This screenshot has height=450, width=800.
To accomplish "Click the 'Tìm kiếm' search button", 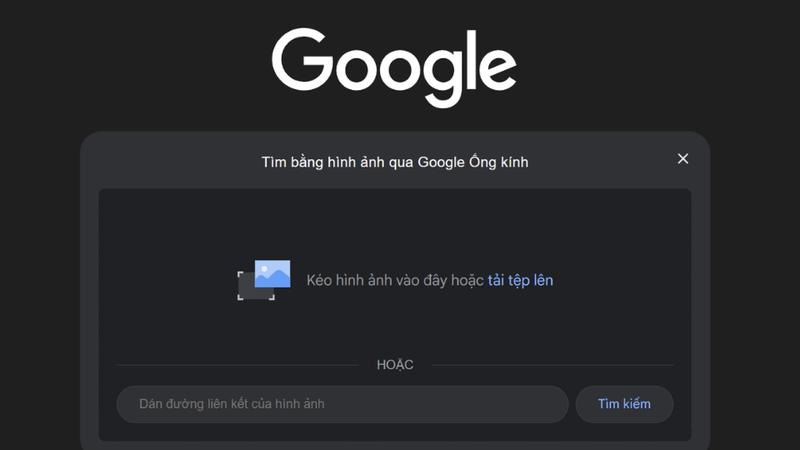I will point(624,404).
